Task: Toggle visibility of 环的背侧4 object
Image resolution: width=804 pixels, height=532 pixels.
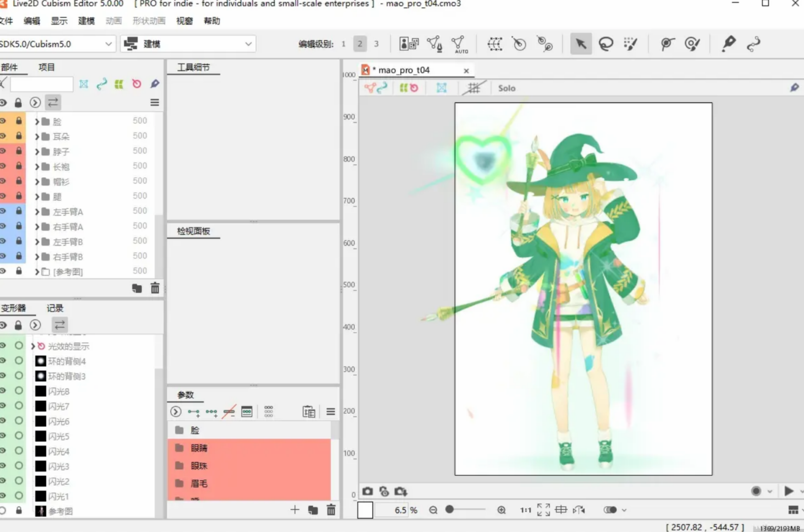Action: pos(2,361)
